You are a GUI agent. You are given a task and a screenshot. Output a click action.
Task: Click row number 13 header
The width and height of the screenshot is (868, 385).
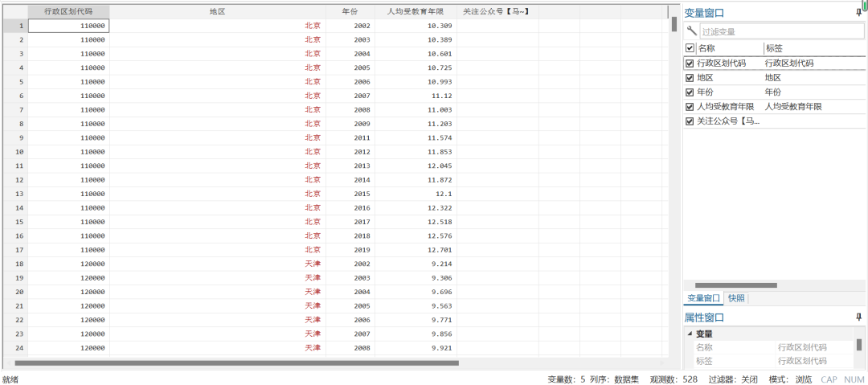click(x=15, y=194)
